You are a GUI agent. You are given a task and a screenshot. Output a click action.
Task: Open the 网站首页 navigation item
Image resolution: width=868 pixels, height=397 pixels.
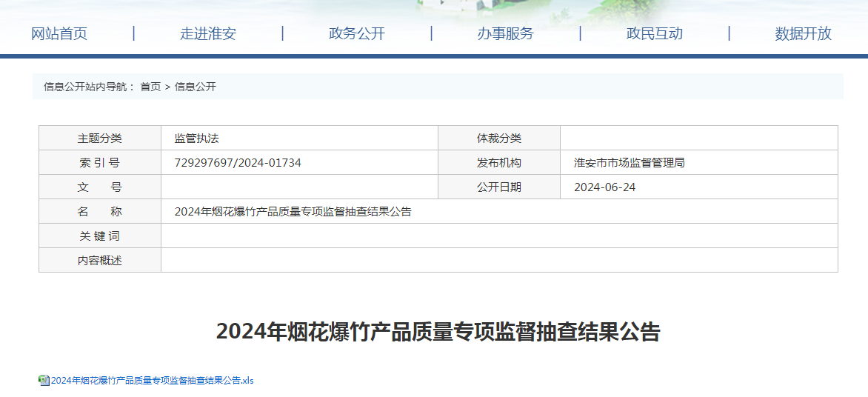(59, 34)
